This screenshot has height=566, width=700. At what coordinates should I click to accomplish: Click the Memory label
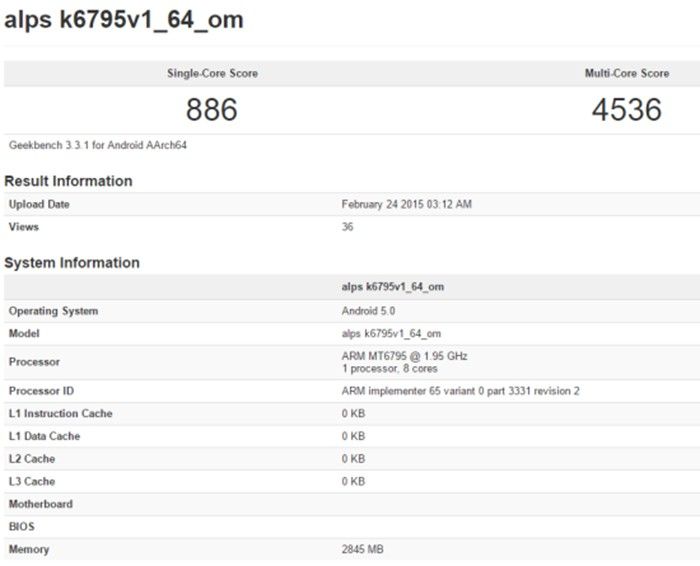[29, 549]
